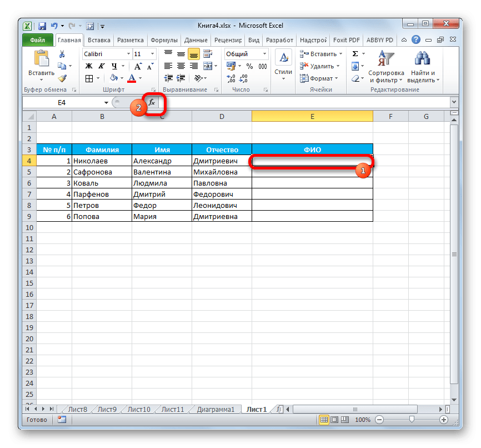
Task: Switch to the Вид ribbon tab
Action: click(254, 40)
